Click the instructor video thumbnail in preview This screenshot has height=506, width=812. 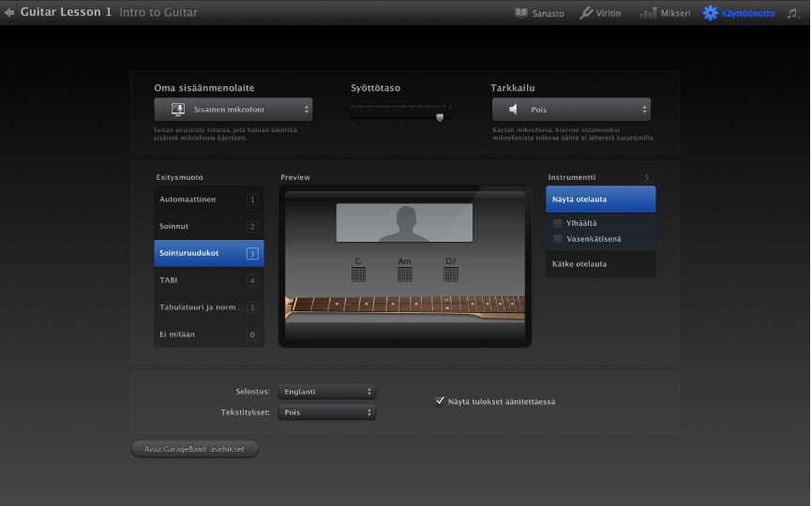[x=404, y=223]
